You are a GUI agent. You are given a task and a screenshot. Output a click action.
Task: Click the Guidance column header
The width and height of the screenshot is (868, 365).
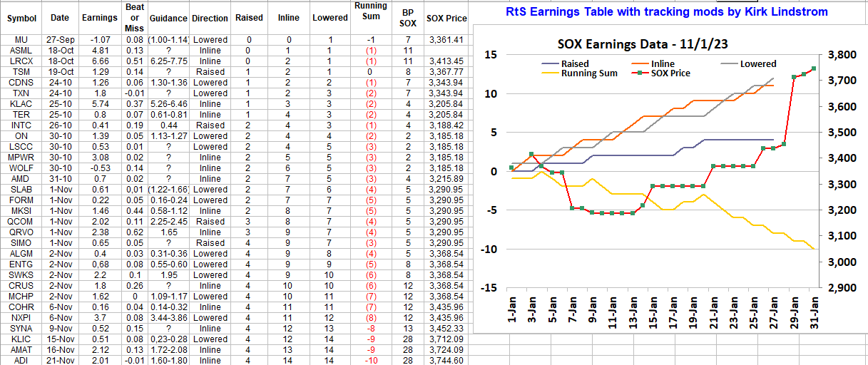point(169,18)
